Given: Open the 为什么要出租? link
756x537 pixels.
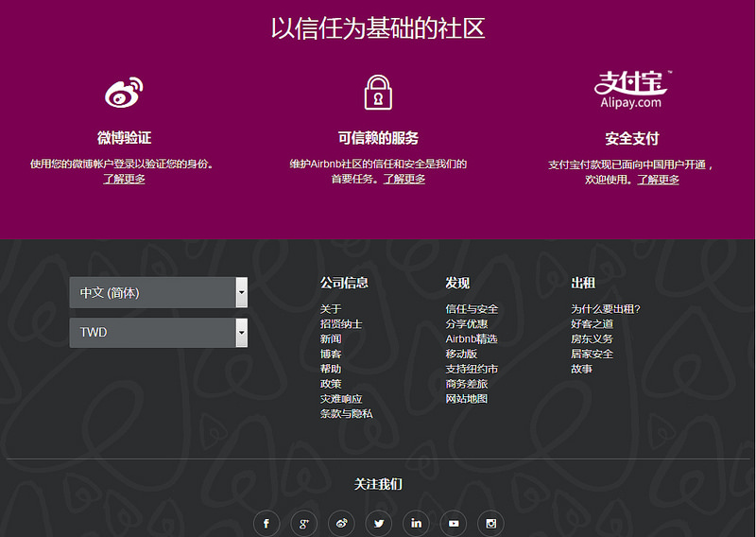Looking at the screenshot, I should (606, 309).
